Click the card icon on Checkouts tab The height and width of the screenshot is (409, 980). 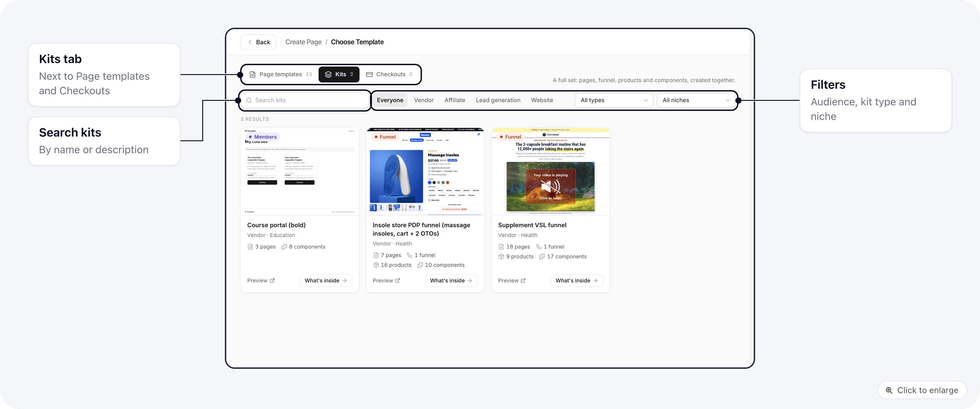369,75
